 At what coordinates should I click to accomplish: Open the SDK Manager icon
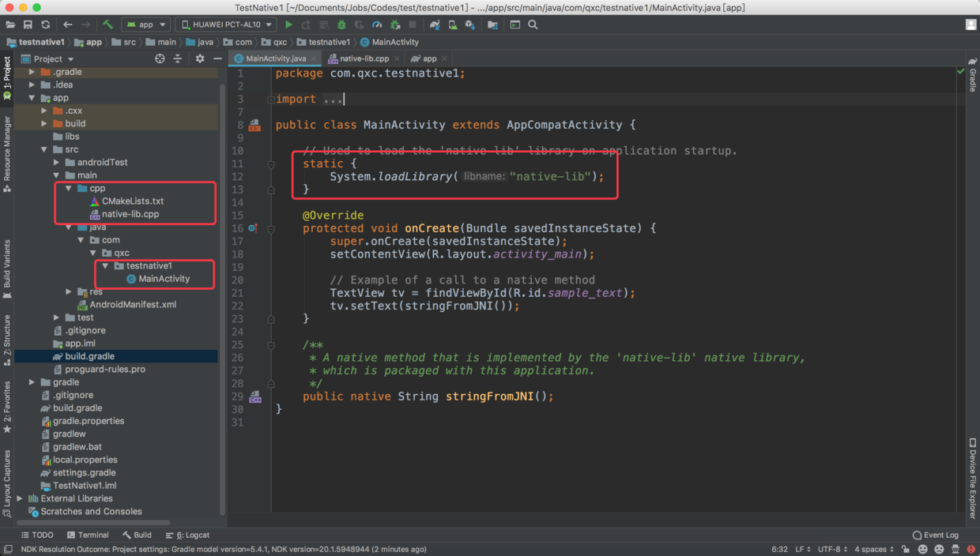pos(470,24)
